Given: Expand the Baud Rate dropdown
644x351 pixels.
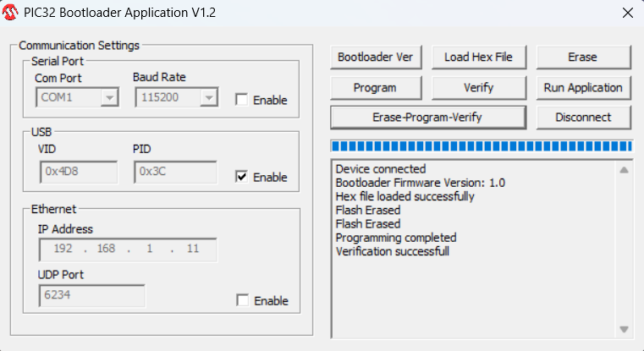Looking at the screenshot, I should tap(207, 98).
